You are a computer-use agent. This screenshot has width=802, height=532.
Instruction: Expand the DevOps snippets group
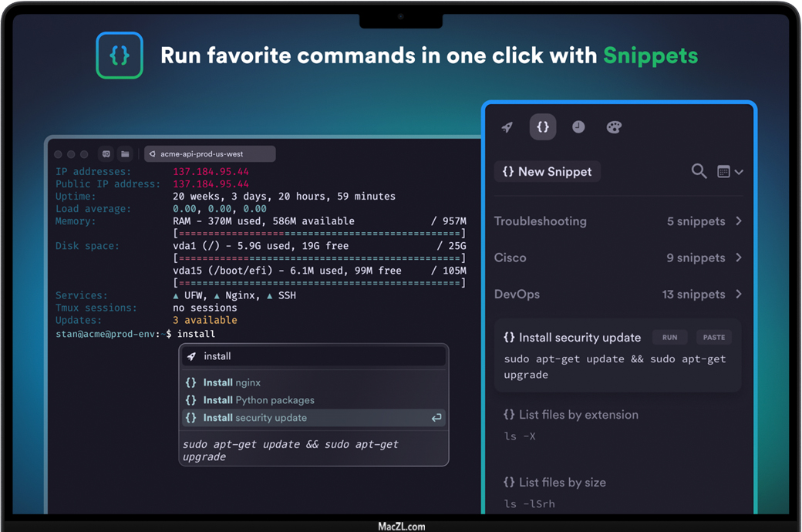tap(618, 295)
